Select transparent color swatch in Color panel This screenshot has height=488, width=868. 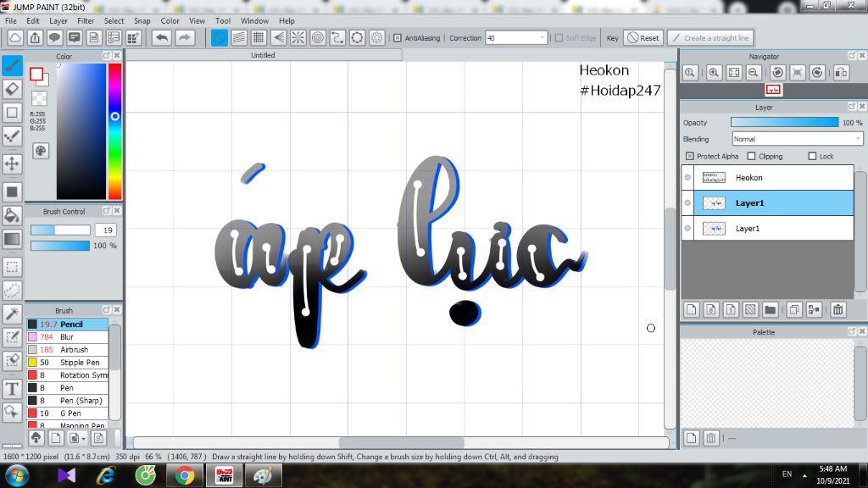click(x=39, y=98)
